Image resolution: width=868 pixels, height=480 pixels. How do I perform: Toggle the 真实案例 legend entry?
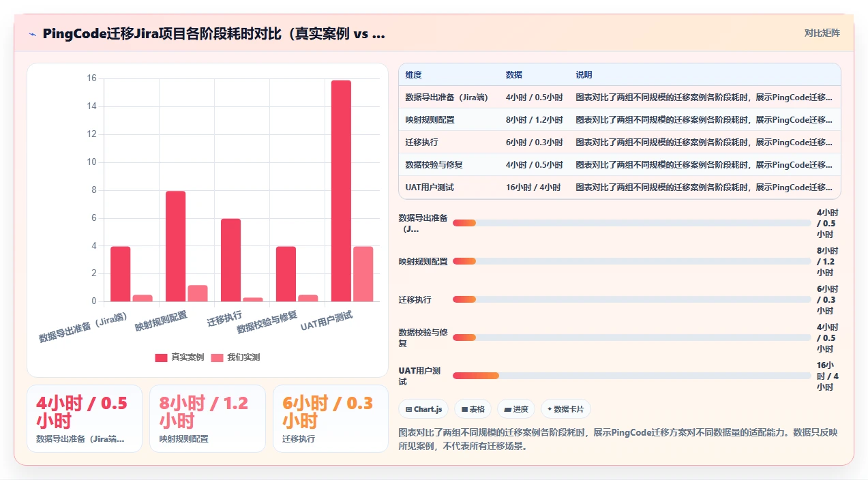(x=179, y=357)
